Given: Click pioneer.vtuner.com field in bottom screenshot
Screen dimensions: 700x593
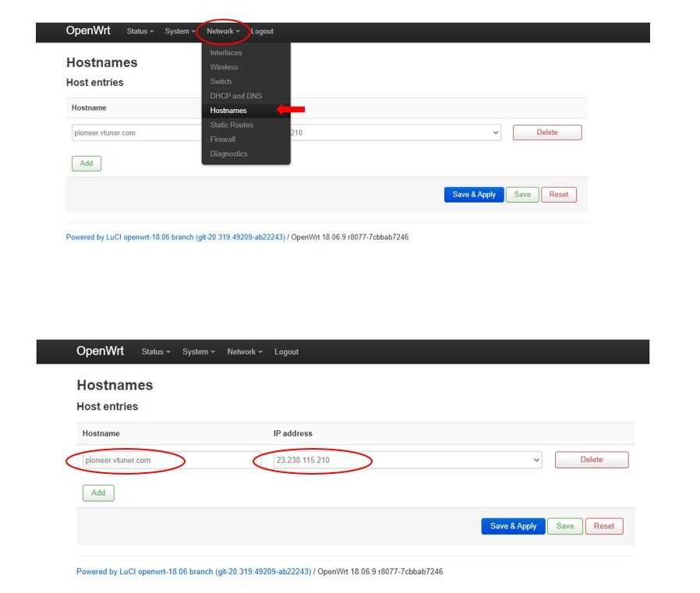Looking at the screenshot, I should [171, 460].
